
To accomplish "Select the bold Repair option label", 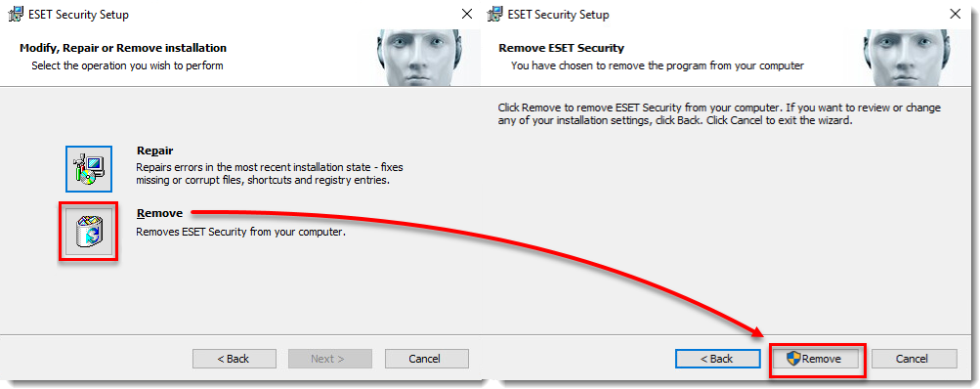I will click(x=154, y=151).
